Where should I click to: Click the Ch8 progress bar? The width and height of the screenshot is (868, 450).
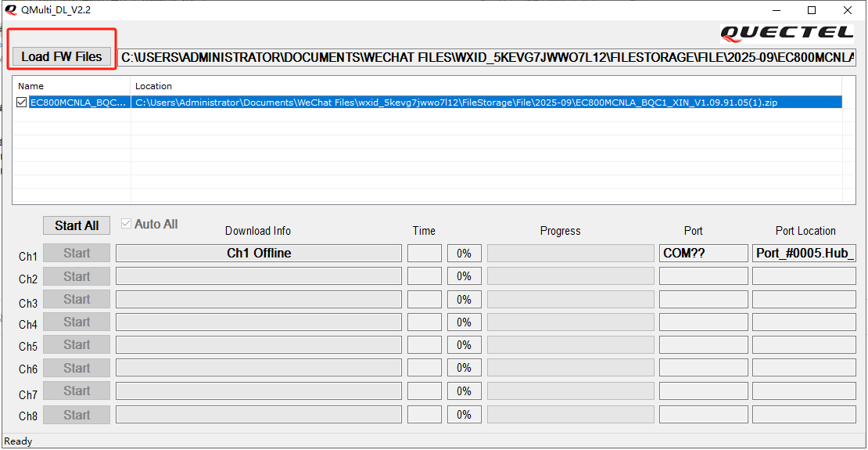[571, 415]
